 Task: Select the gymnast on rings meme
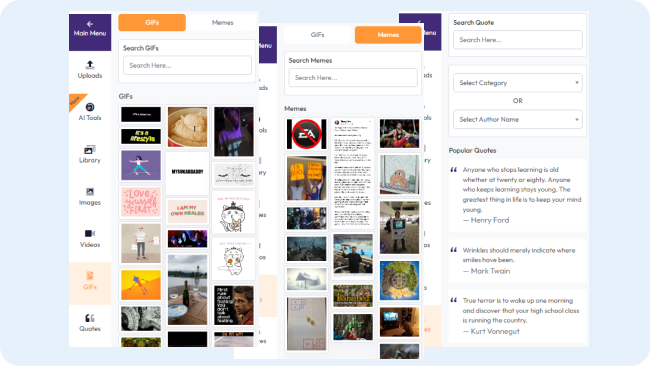coord(400,133)
